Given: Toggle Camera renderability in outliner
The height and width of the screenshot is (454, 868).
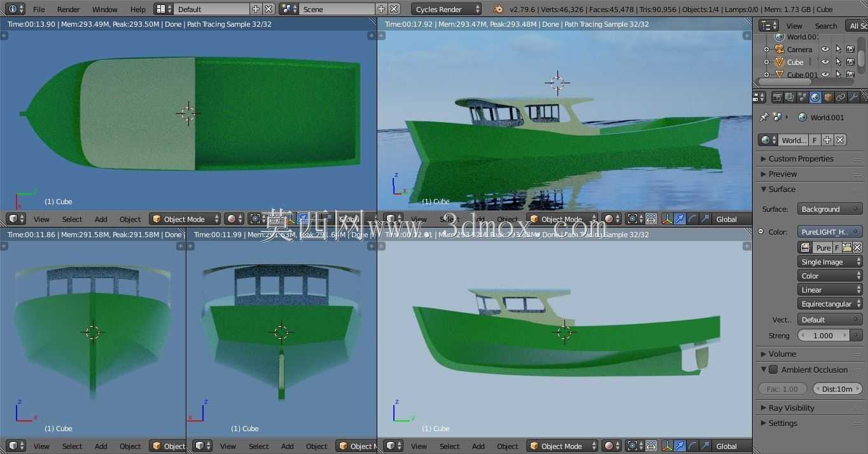Looking at the screenshot, I should click(851, 49).
